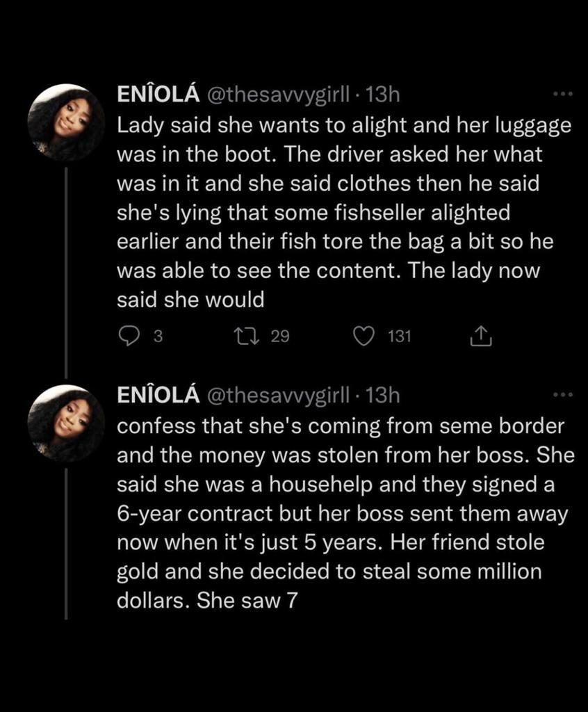The image size is (588, 712).
Task: View the 3 replies count
Action: 157,337
